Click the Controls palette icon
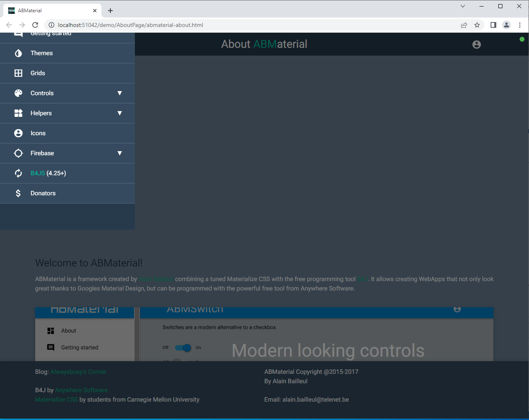529x420 pixels. point(18,93)
